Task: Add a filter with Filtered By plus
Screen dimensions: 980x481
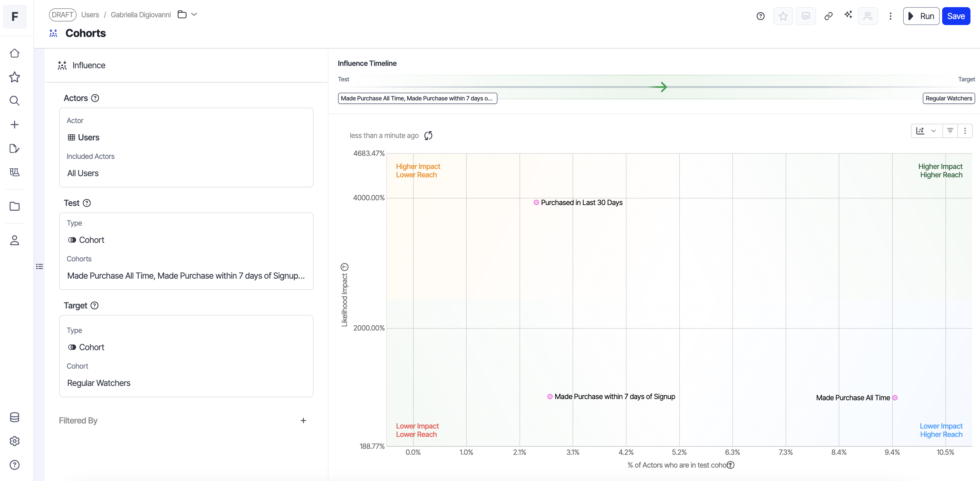Action: pyautogui.click(x=303, y=421)
